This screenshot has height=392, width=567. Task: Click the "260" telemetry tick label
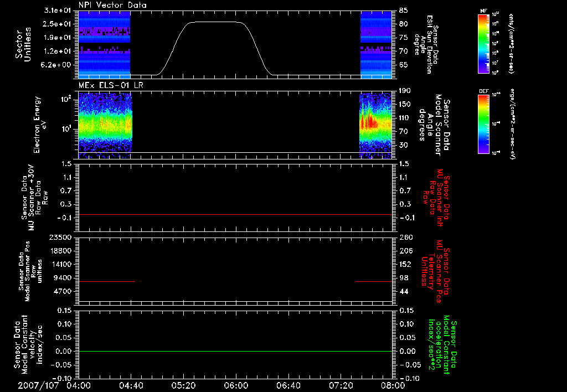tap(405, 237)
